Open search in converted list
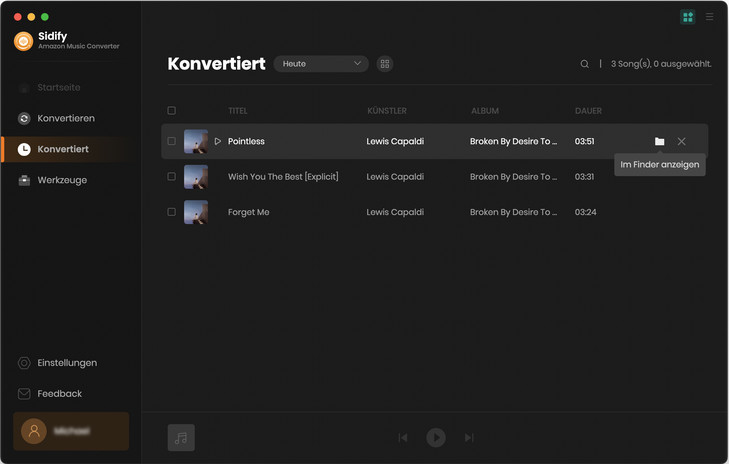Screen dimensions: 729x464 (584, 64)
